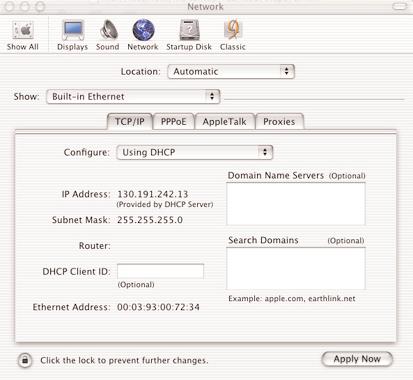This screenshot has height=380, width=413.
Task: Open the Location dropdown set to Automatic
Action: click(231, 72)
